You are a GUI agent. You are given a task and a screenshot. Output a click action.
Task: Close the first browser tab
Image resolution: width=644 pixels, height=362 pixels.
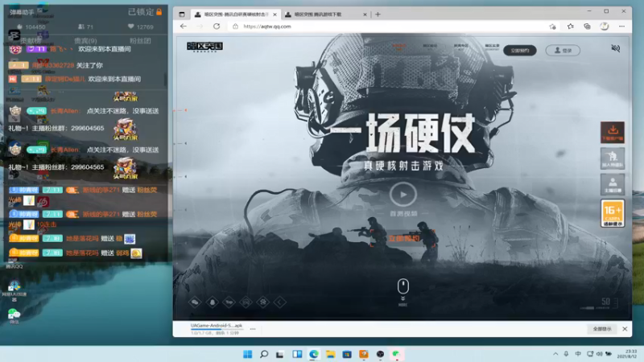point(275,14)
